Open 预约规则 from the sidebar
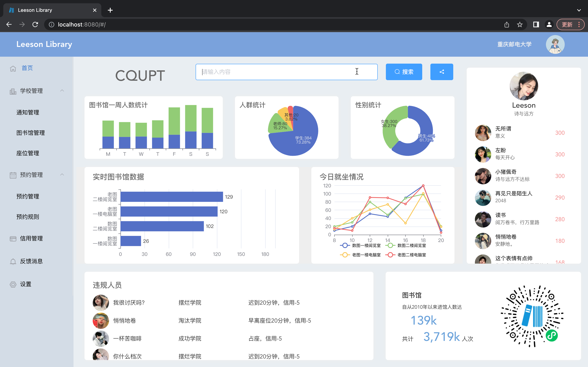Screen dimensions: 588x367 (x=28, y=217)
